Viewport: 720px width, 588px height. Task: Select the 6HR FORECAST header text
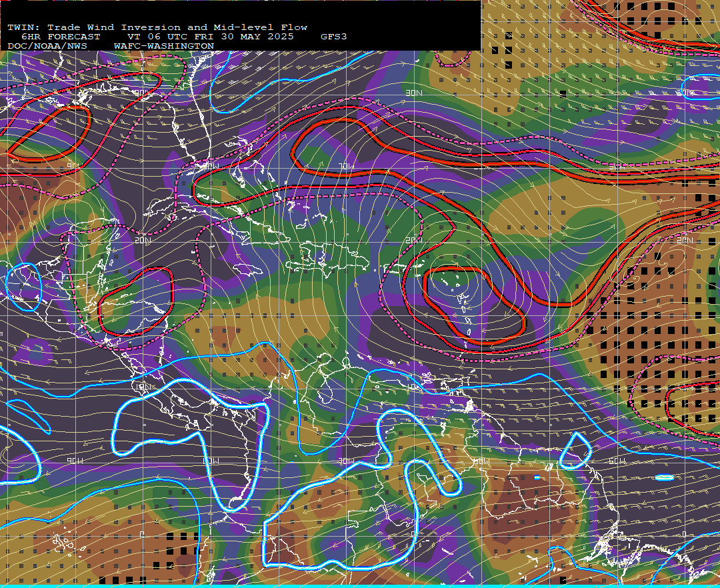[61, 37]
